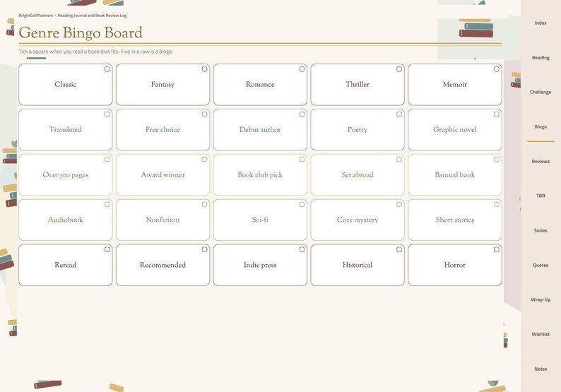Viewport: 561px width, 392px height.
Task: Tick the Classic square checkbox
Action: coord(107,69)
